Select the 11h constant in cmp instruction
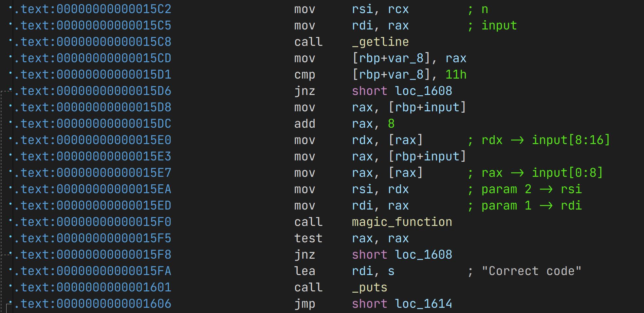 [x=456, y=75]
